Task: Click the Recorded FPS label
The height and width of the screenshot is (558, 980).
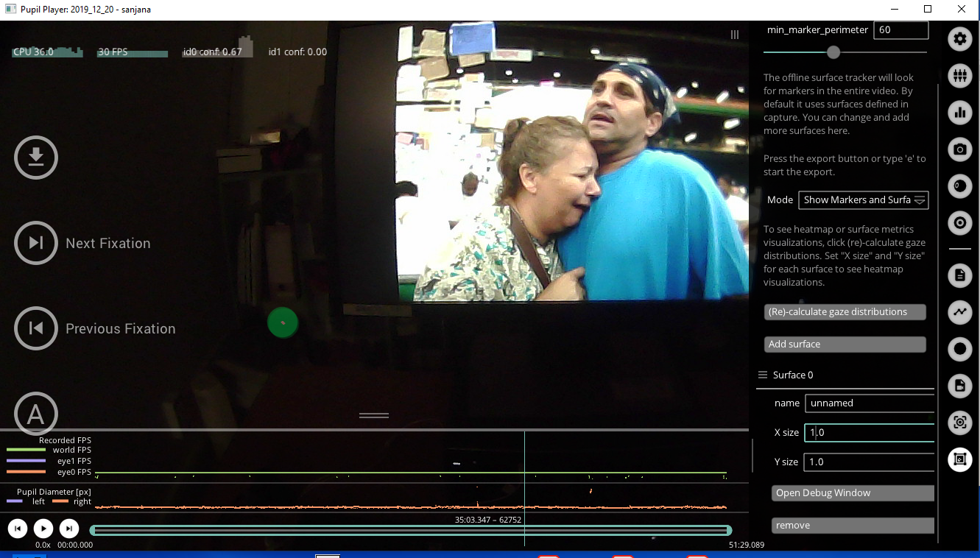Action: point(65,440)
